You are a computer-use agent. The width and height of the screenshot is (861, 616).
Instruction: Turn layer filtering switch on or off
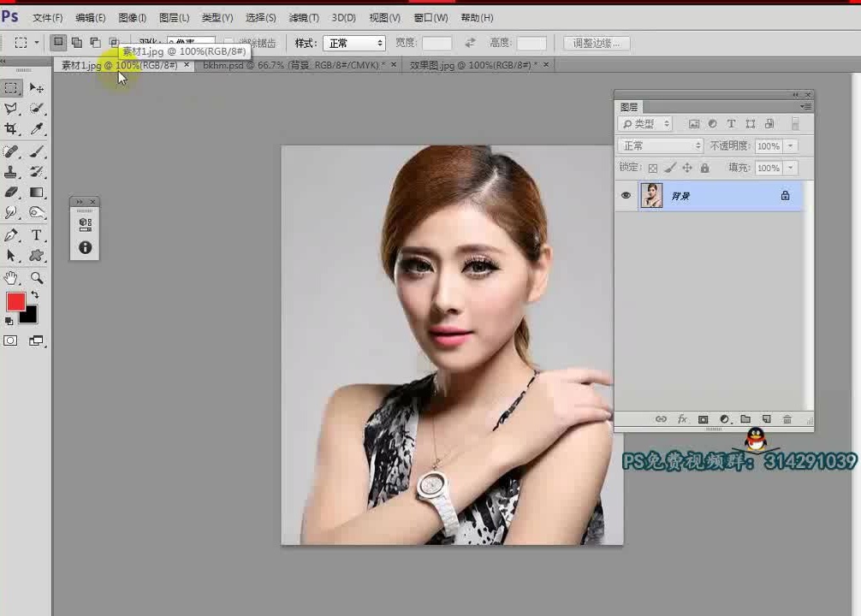click(795, 124)
